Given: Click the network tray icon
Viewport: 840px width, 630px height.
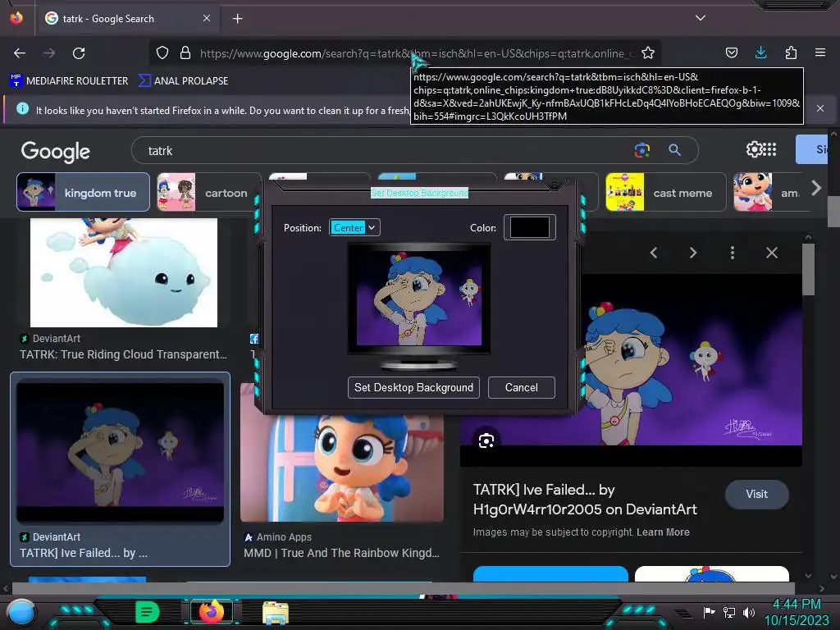Looking at the screenshot, I should pos(729,612).
